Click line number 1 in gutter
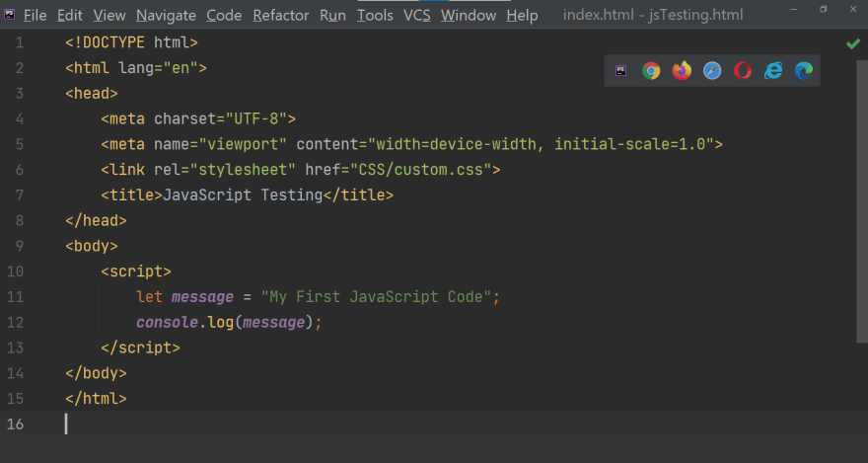 click(20, 42)
